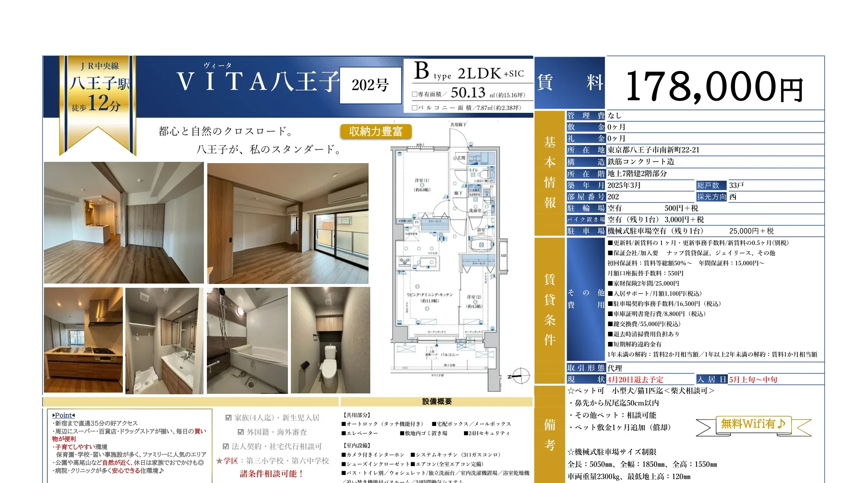The height and width of the screenshot is (483, 868).
Task: Click the 短期解約違約金有 line
Action: tap(635, 344)
